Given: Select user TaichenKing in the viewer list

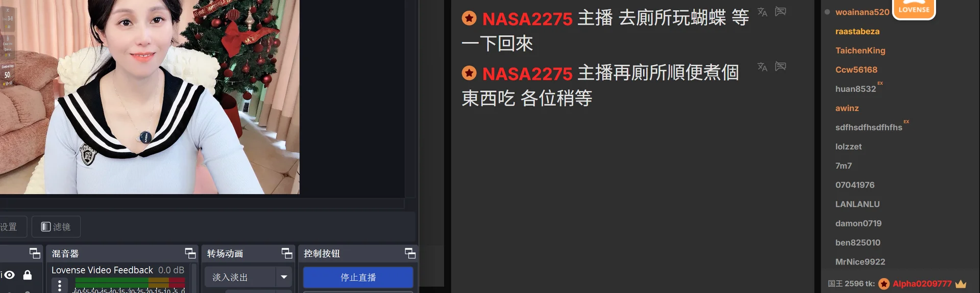Looking at the screenshot, I should pyautogui.click(x=860, y=50).
